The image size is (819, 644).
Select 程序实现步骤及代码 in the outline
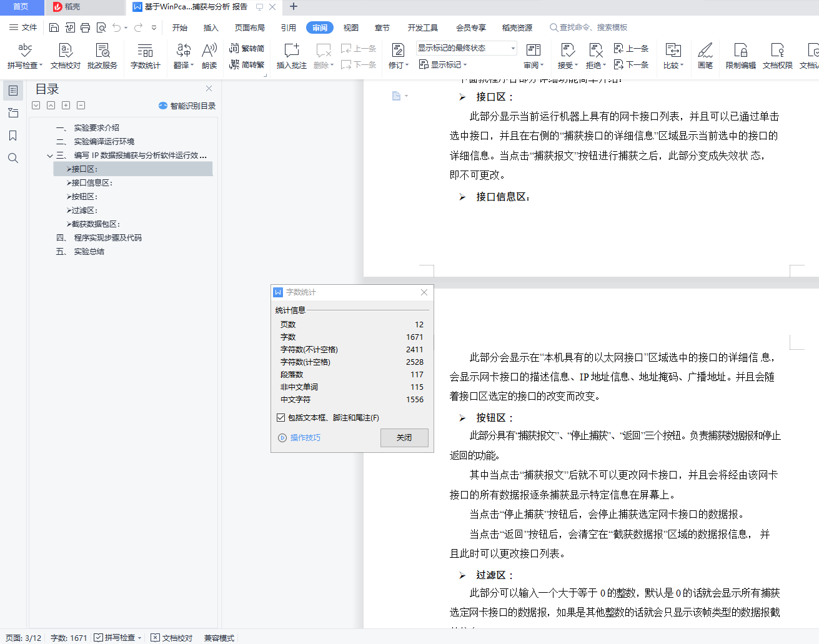[107, 238]
